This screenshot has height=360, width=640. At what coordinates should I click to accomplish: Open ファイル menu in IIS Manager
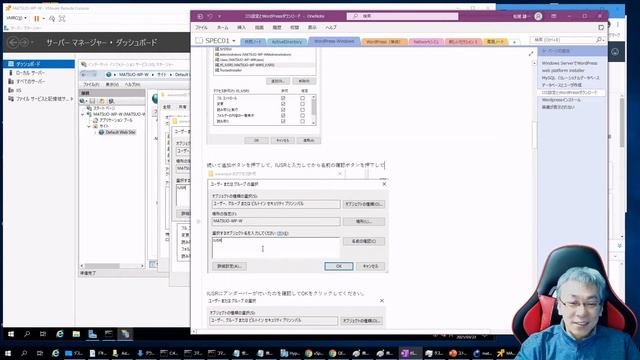pos(91,84)
